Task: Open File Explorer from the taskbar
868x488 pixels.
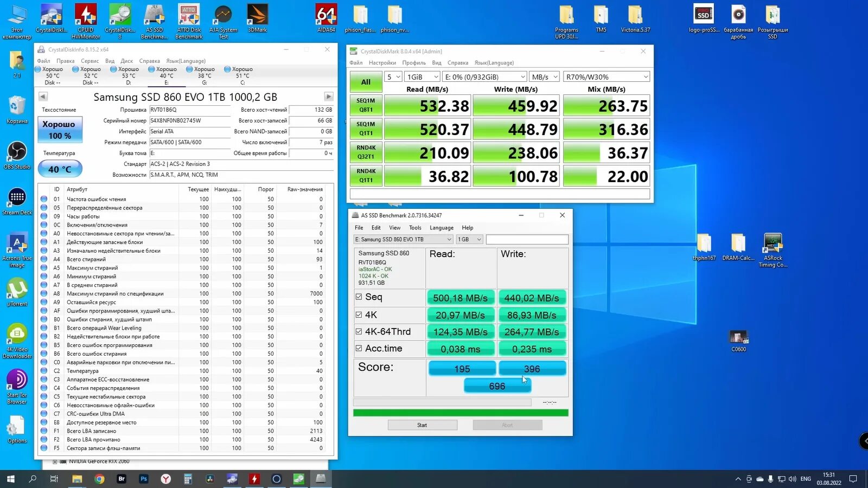Action: [x=77, y=479]
